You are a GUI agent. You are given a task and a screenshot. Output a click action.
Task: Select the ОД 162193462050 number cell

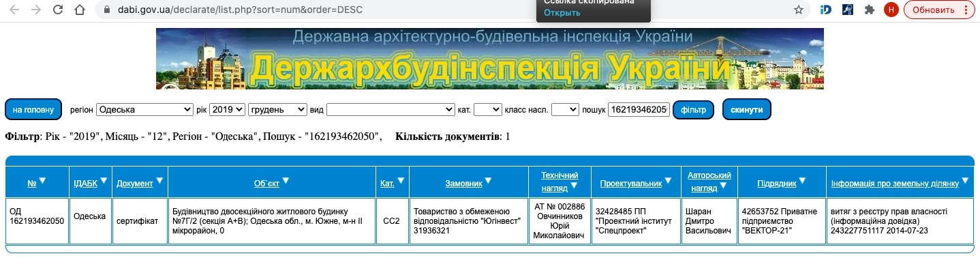(37, 221)
